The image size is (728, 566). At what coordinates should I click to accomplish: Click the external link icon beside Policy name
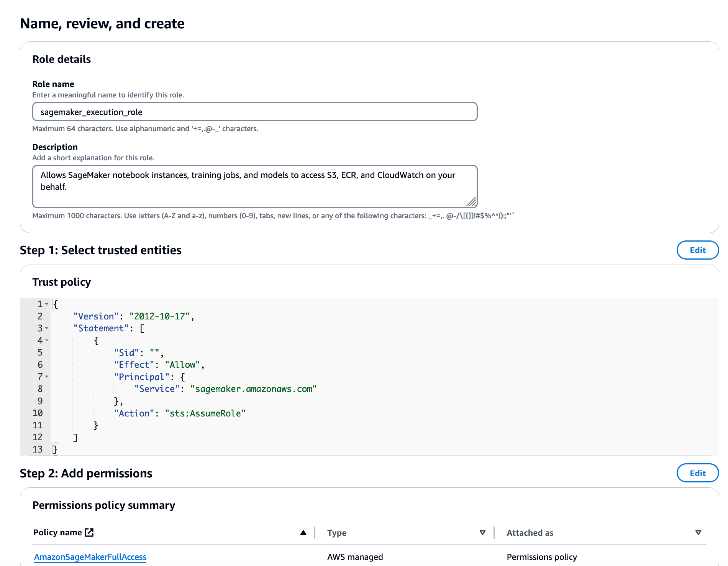tap(89, 532)
